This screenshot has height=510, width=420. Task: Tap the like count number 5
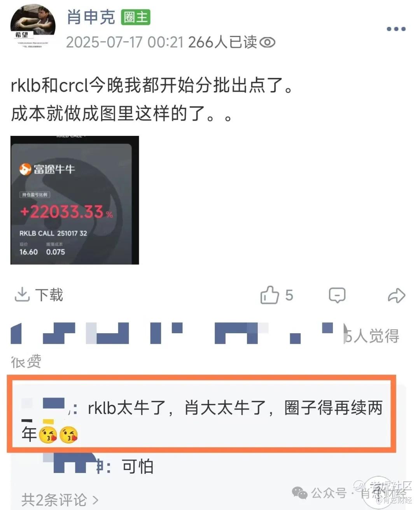click(x=289, y=295)
